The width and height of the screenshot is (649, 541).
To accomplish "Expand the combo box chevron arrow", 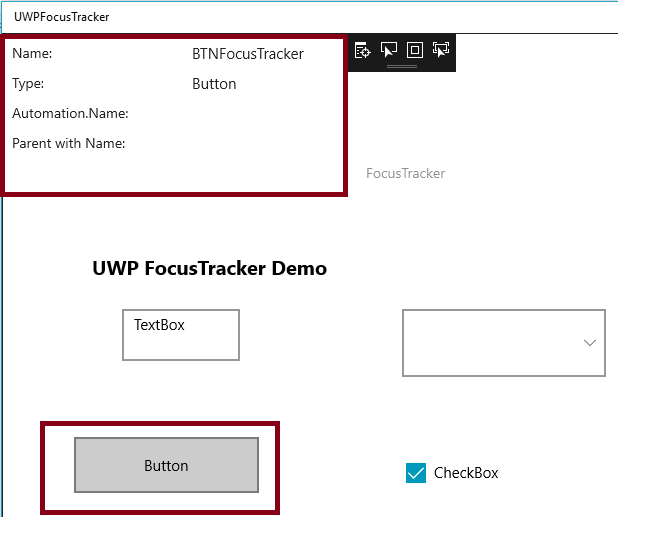I will tap(589, 343).
